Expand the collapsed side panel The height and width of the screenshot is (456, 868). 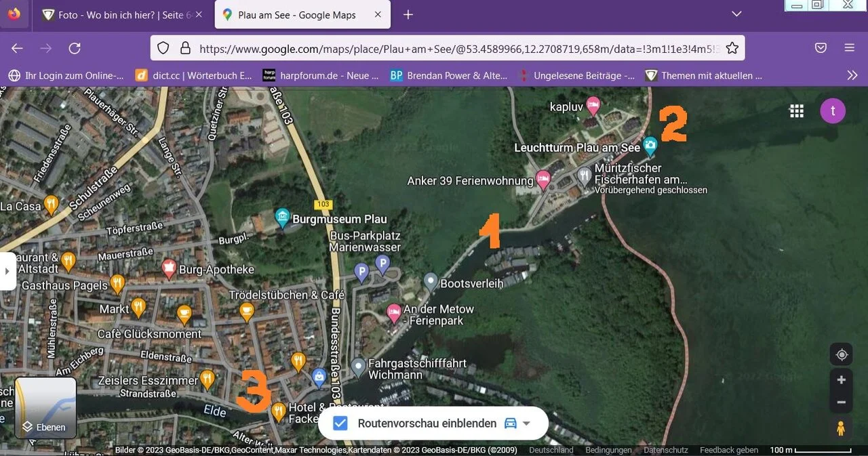click(x=7, y=271)
